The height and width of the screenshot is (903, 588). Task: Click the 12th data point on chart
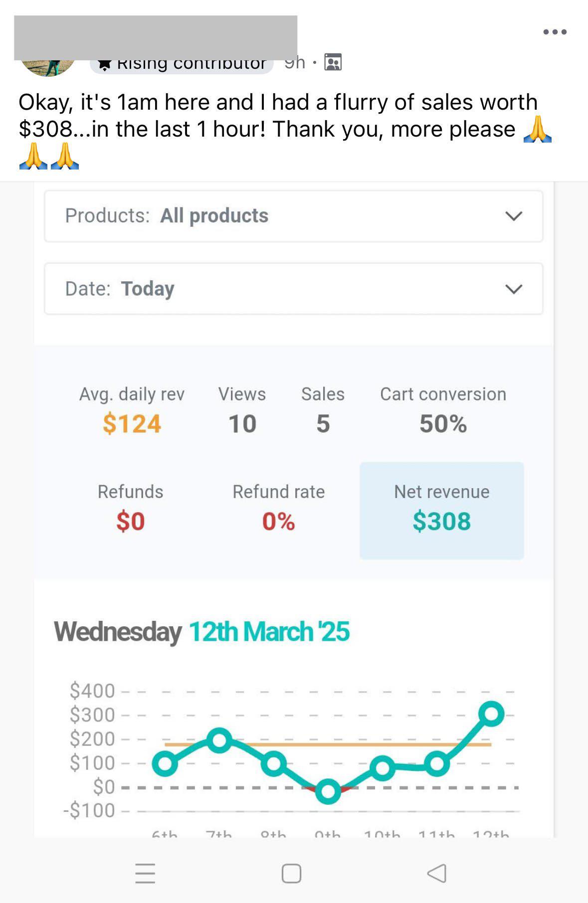(491, 714)
